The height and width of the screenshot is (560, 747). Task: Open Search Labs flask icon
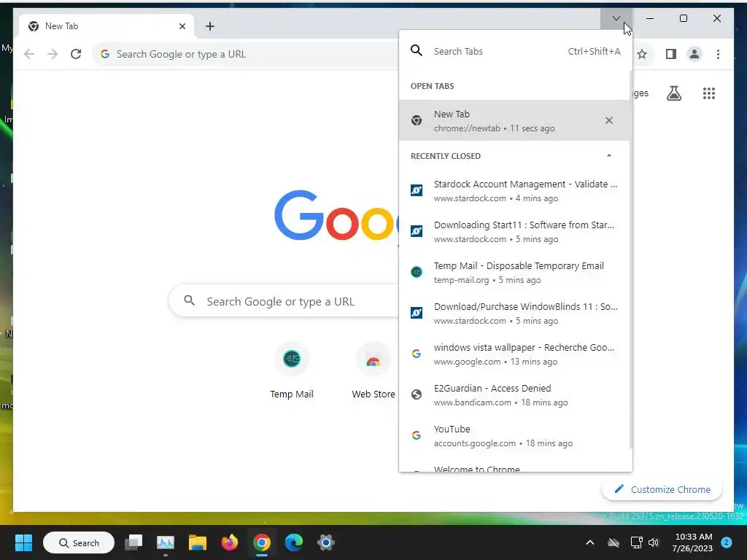click(x=673, y=93)
